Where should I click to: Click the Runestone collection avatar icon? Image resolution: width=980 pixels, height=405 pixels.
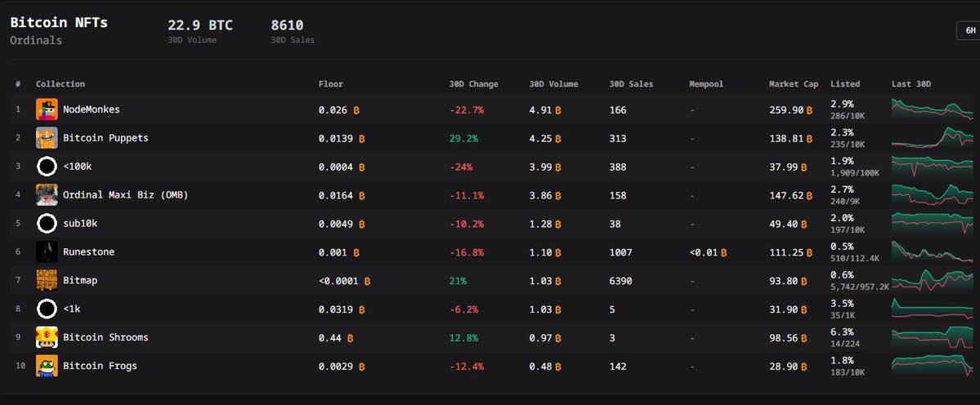pos(47,252)
